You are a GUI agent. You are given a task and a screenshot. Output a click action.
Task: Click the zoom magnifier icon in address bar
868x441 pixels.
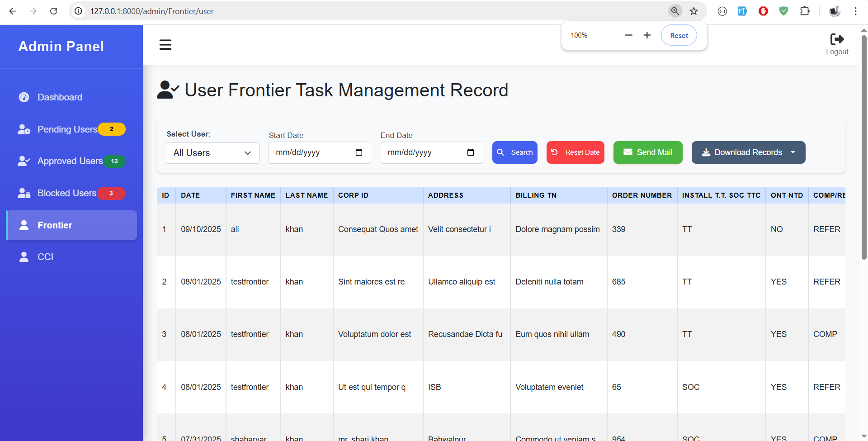(x=675, y=11)
